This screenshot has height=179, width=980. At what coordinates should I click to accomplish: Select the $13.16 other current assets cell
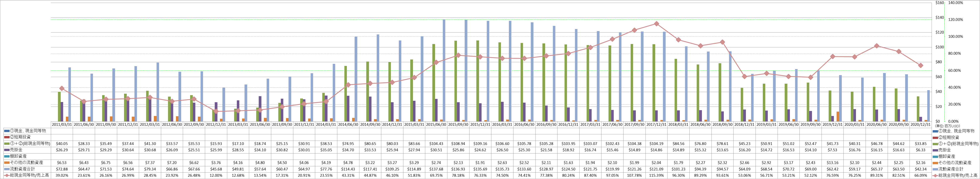832,163
